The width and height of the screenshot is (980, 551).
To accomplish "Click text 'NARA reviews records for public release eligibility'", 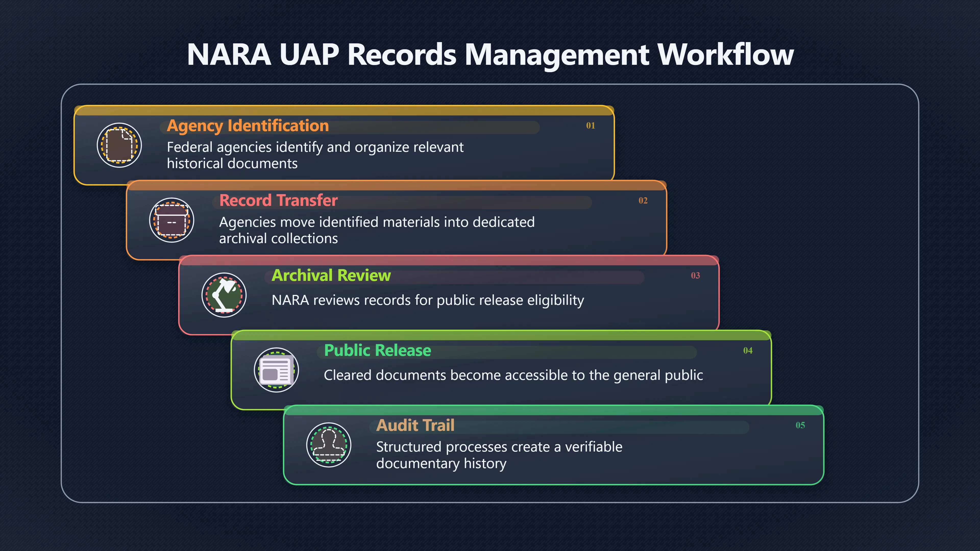I will coord(428,300).
